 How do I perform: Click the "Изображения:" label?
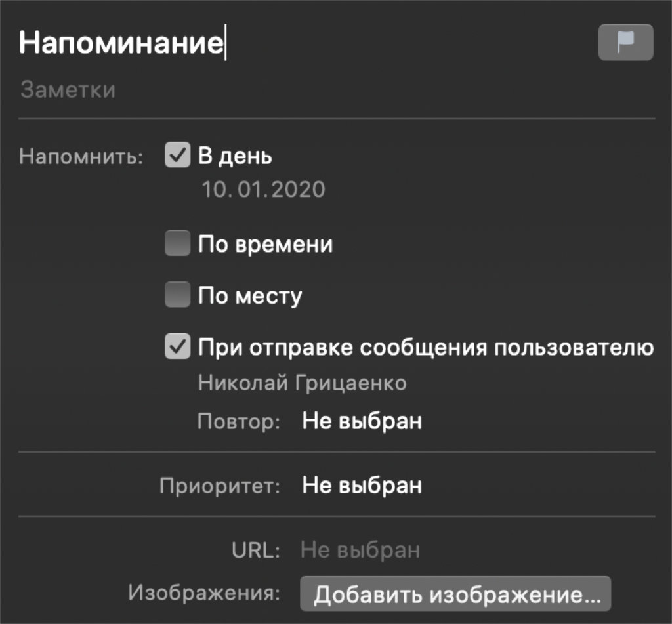coord(204,593)
